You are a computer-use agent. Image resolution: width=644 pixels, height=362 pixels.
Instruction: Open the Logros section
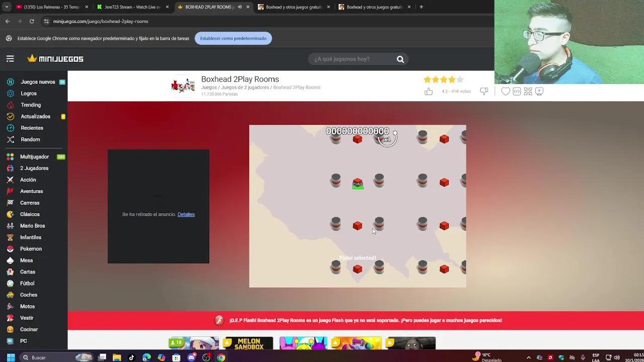29,94
